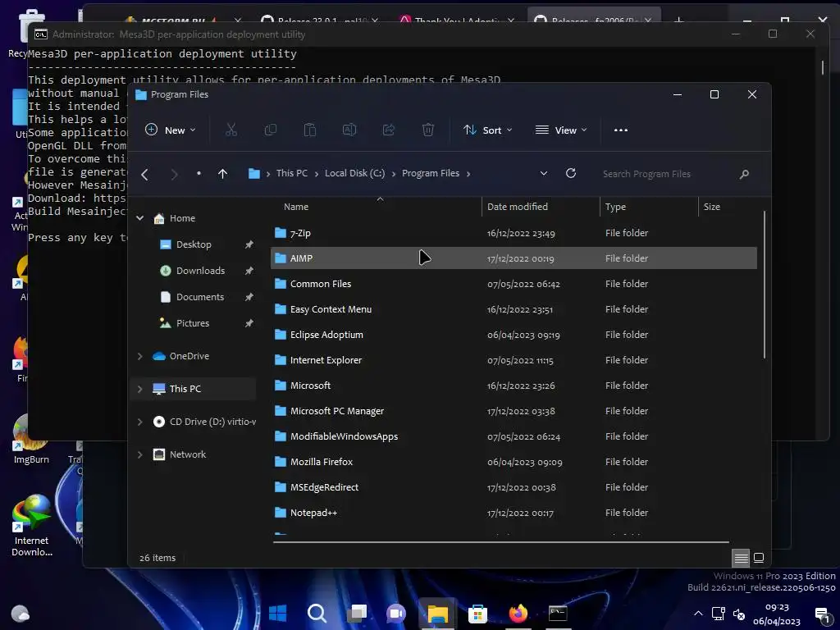Screen dimensions: 840x630
Task: Expand the OneDrive tree node
Action: 139,356
